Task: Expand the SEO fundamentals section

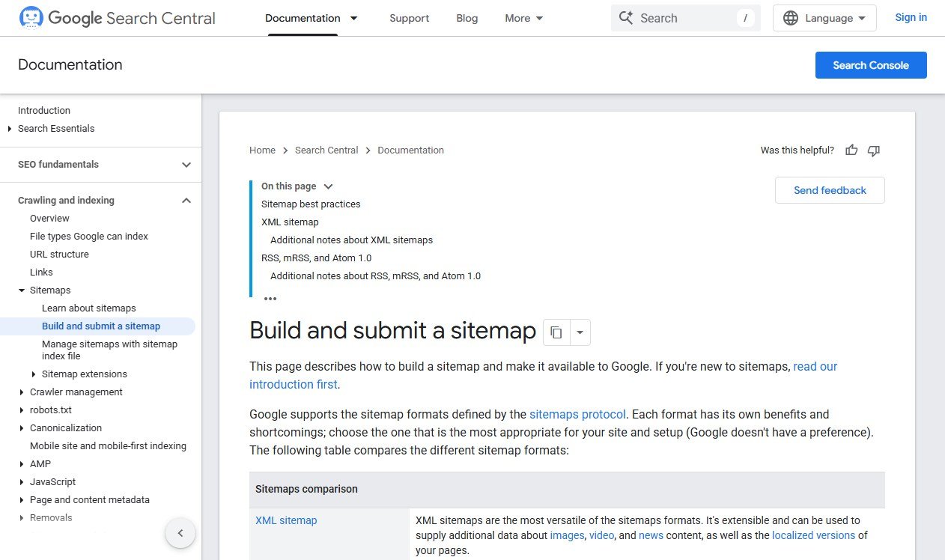Action: click(x=186, y=165)
